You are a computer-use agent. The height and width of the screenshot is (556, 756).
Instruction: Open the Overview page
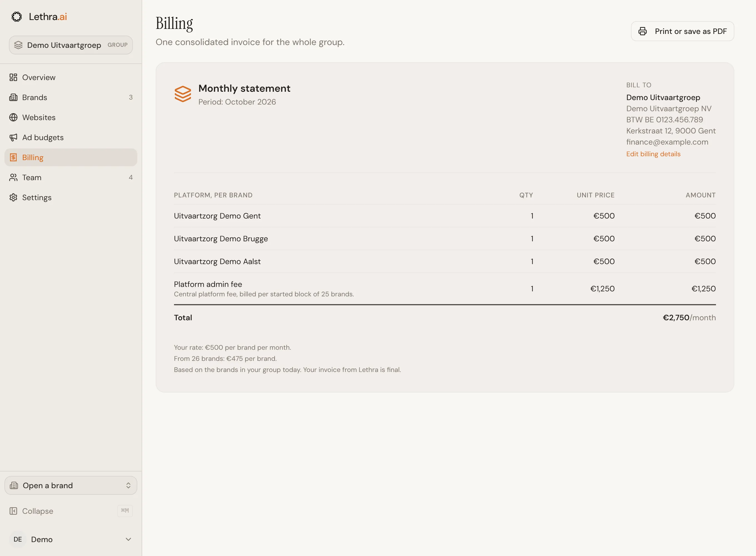71,77
